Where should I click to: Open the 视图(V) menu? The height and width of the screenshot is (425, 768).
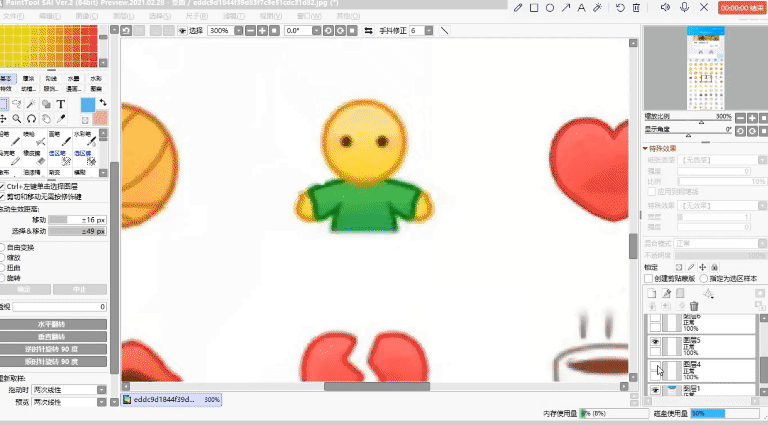pyautogui.click(x=271, y=16)
